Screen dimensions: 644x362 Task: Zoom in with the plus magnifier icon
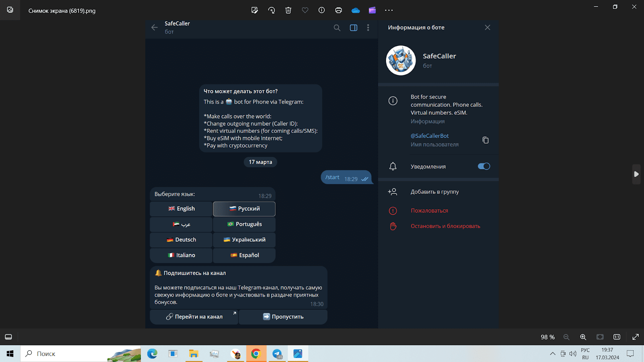point(583,337)
